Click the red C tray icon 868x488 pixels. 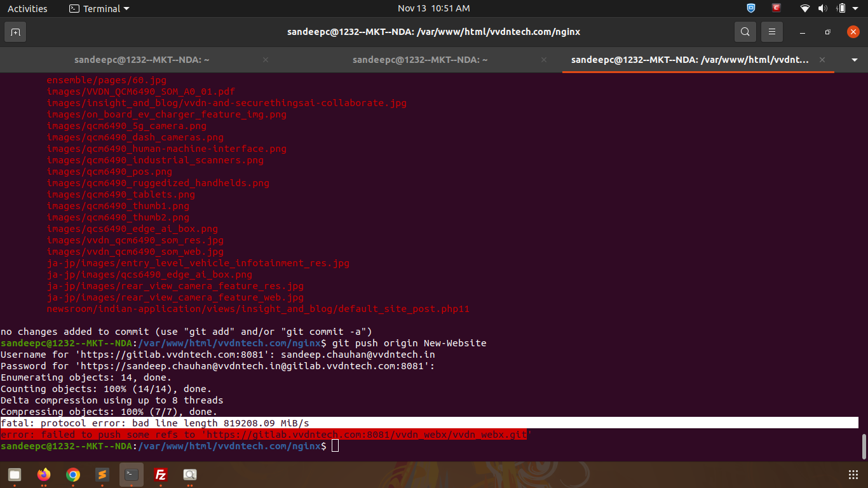click(x=776, y=8)
